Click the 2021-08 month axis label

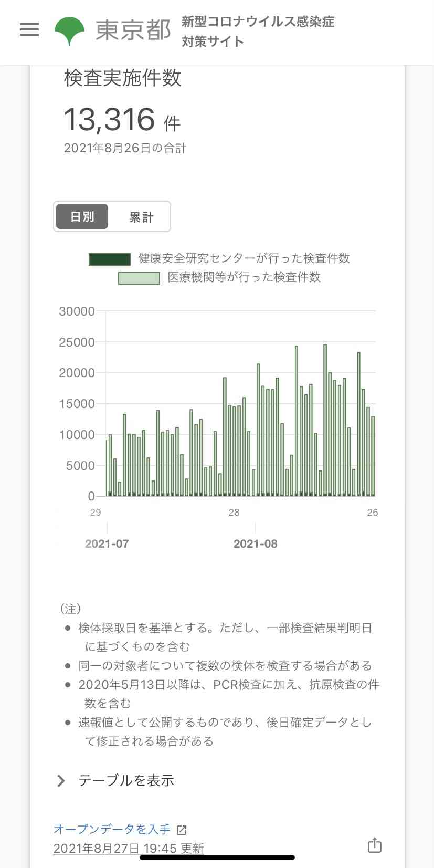point(255,544)
